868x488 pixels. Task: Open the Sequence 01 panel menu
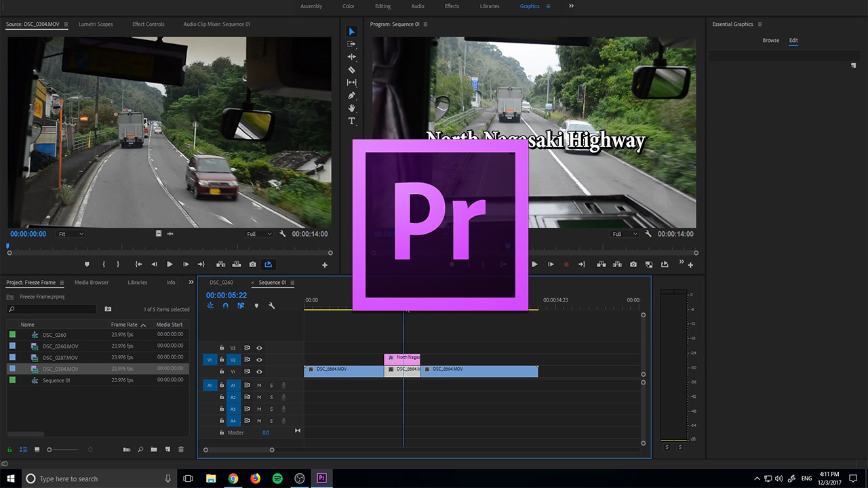pyautogui.click(x=293, y=282)
